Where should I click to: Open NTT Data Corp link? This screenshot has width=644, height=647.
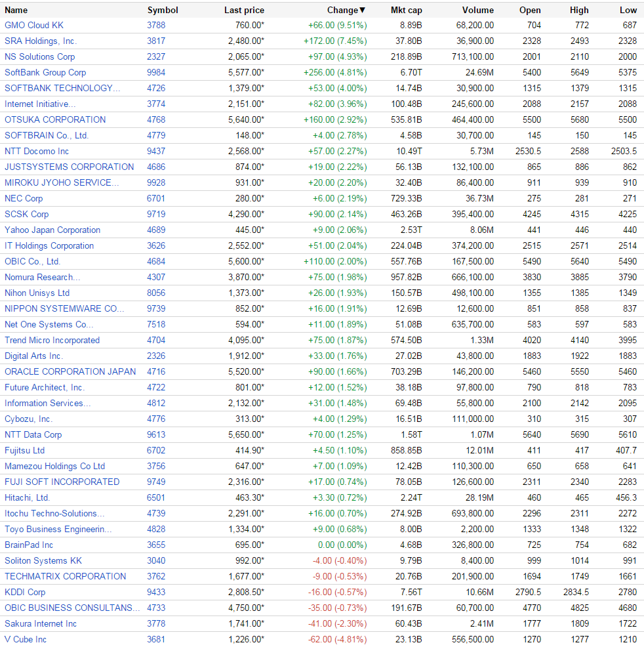point(33,435)
